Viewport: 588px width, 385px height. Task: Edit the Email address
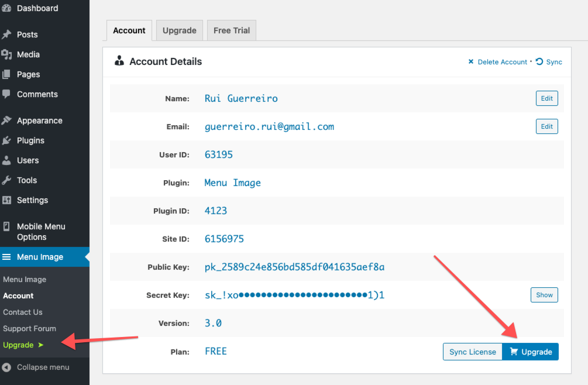coord(546,126)
